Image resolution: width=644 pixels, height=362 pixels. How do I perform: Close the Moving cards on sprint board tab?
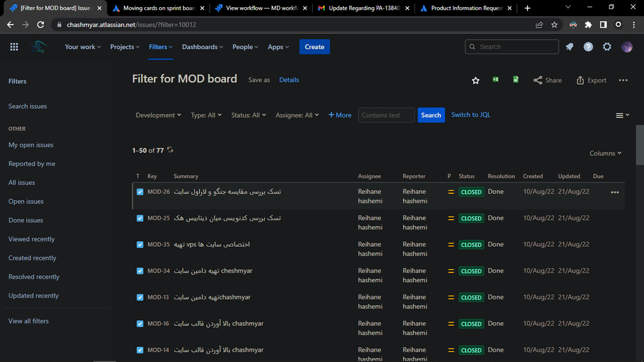[202, 8]
